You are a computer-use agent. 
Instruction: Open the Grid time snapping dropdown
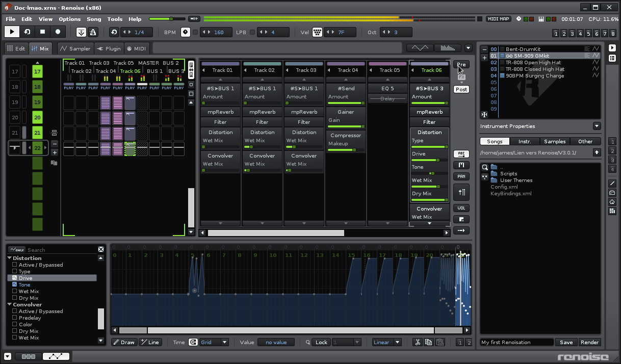coord(213,343)
